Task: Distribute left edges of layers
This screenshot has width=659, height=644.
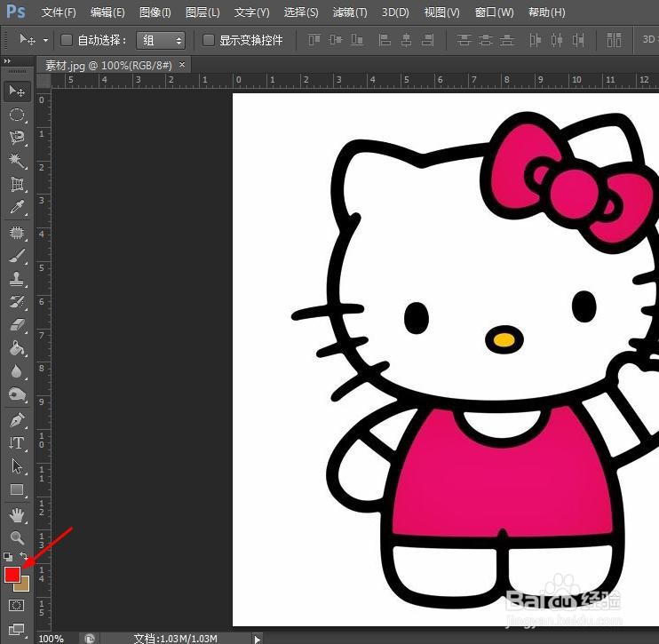Action: click(535, 40)
